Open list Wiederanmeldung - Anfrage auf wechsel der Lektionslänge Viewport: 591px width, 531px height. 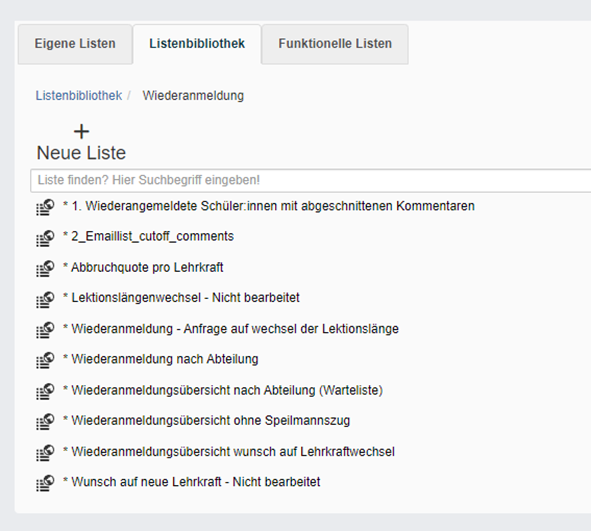(231, 329)
